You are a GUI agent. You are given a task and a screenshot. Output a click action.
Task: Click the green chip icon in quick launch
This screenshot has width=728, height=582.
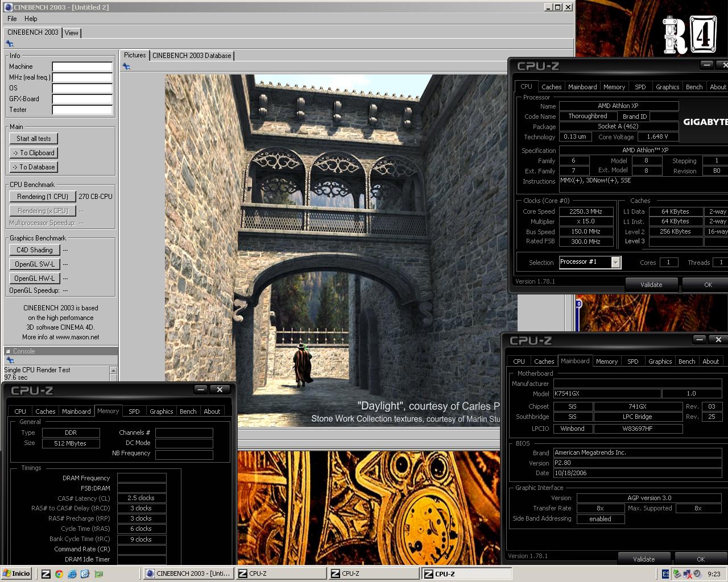pos(98,573)
